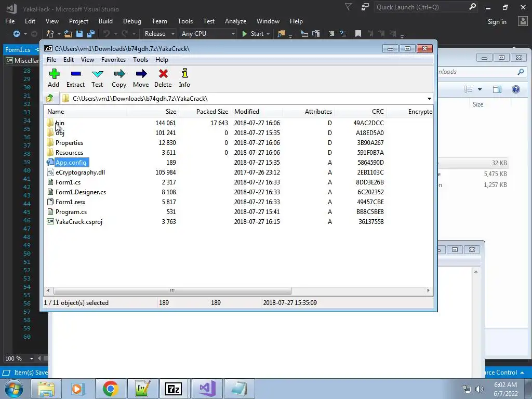532x399 pixels.
Task: Click the Bookmark toolbar icon
Action: pos(358,34)
